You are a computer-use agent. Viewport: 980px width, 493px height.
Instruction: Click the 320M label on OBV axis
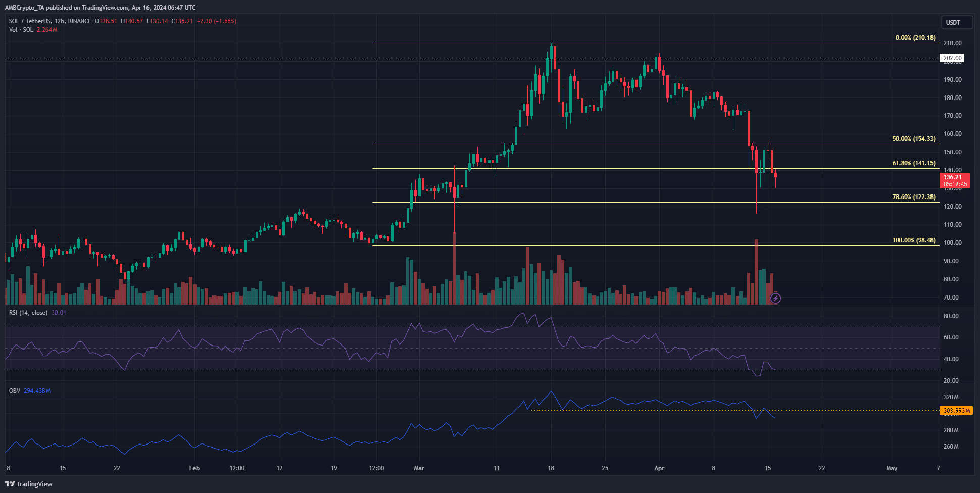pos(951,397)
